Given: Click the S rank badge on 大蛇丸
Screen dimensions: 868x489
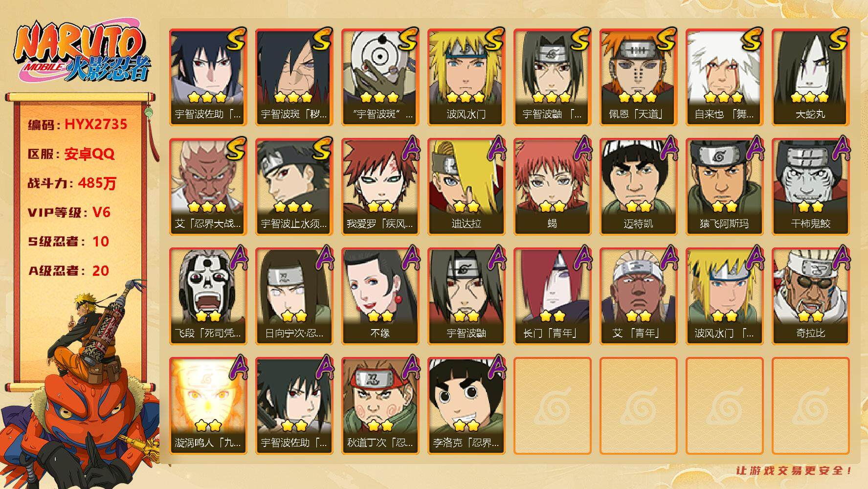Looking at the screenshot, I should tap(837, 39).
